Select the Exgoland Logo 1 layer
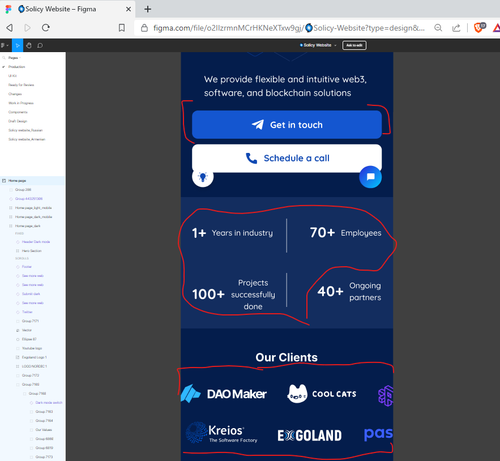 coord(34,357)
